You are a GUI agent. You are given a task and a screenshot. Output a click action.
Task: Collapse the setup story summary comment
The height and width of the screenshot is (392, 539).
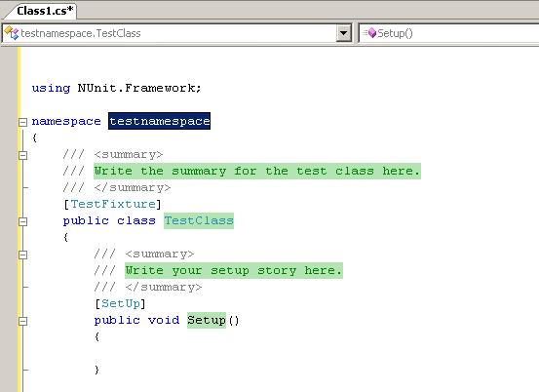coord(22,255)
